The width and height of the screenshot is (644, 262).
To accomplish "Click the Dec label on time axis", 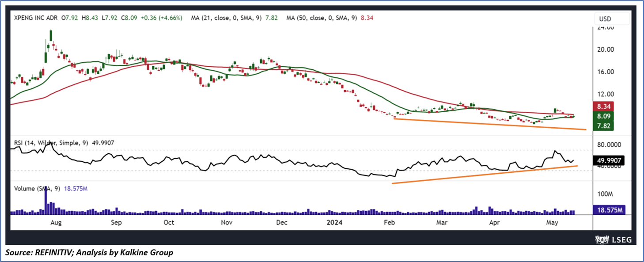I will click(282, 222).
